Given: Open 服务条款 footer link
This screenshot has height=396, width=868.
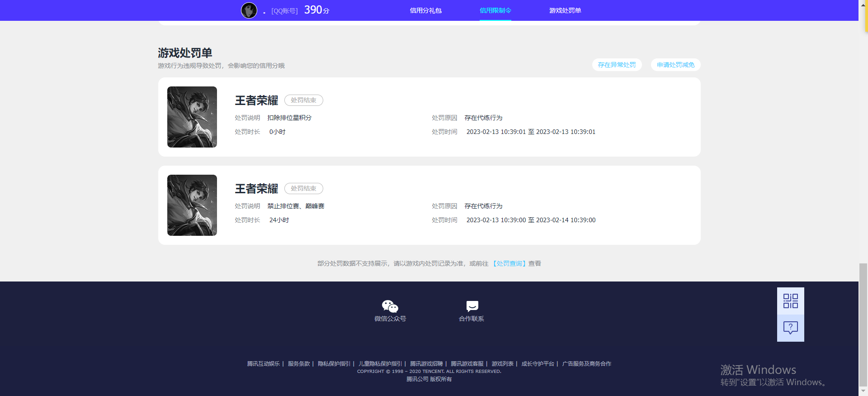Looking at the screenshot, I should coord(299,364).
